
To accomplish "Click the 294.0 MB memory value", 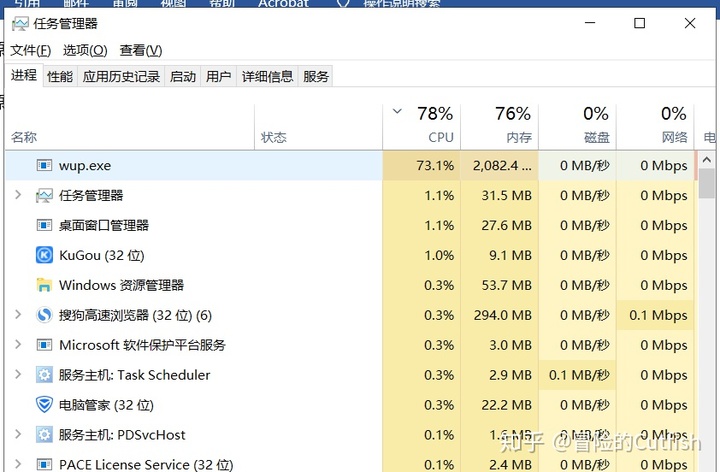I will tap(503, 315).
